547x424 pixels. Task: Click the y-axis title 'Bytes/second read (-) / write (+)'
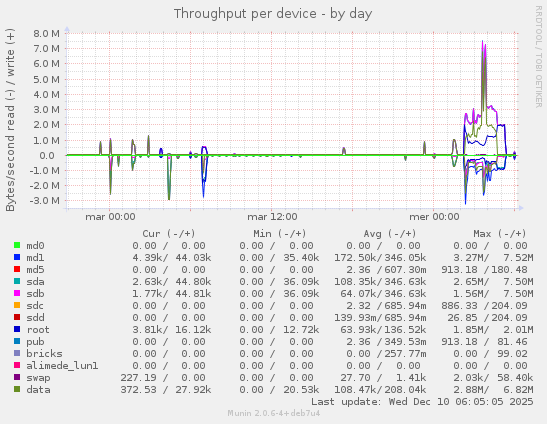[10, 120]
